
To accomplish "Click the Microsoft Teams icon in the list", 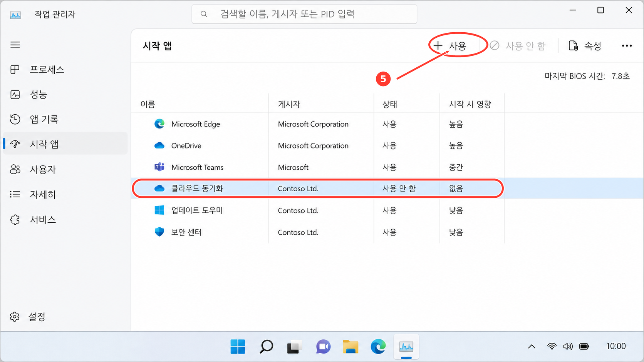I will click(159, 167).
